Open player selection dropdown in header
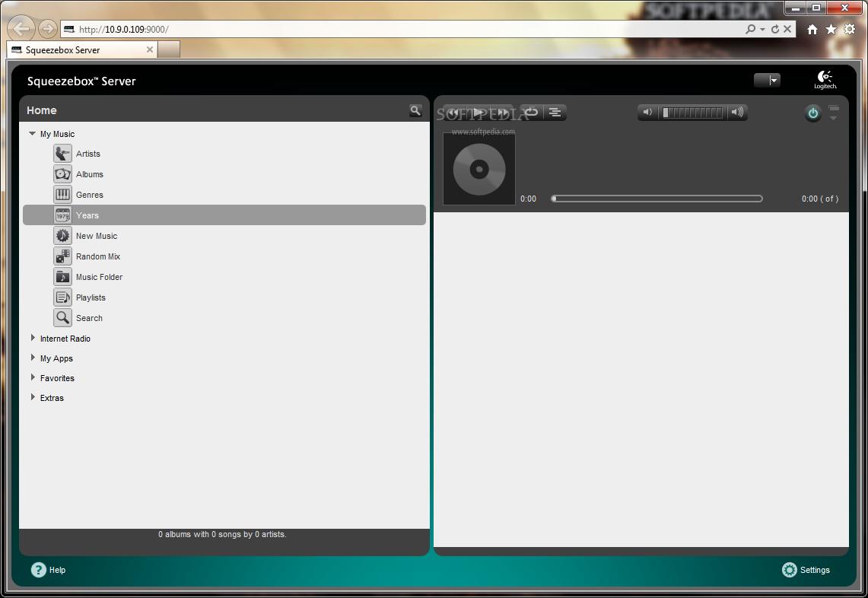Screen dimensions: 868x598 (x=768, y=81)
